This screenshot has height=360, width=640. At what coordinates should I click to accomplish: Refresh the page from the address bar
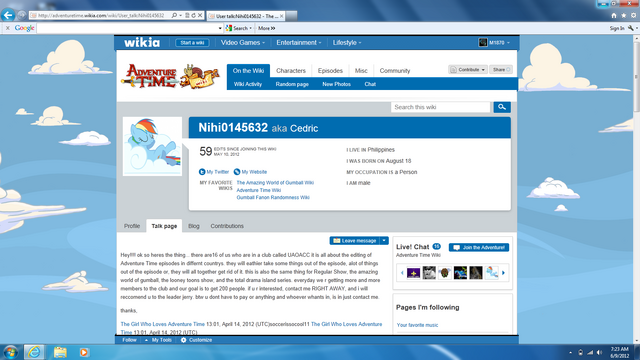(193, 16)
